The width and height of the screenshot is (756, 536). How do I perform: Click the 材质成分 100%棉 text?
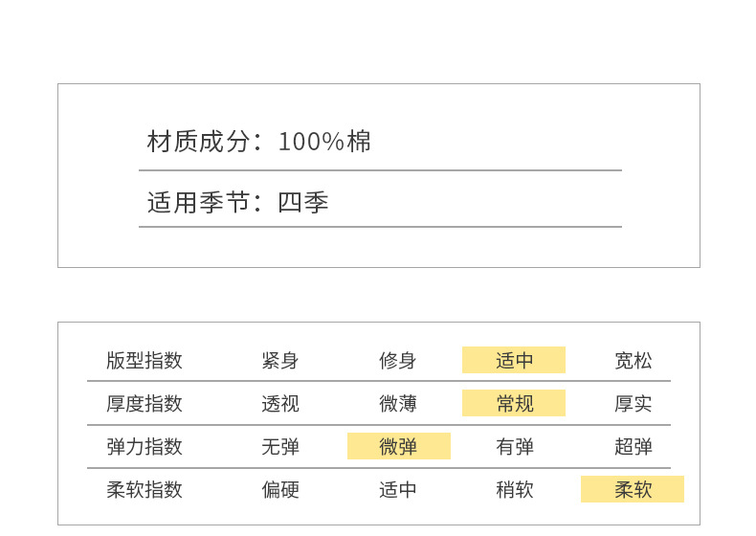pyautogui.click(x=259, y=143)
